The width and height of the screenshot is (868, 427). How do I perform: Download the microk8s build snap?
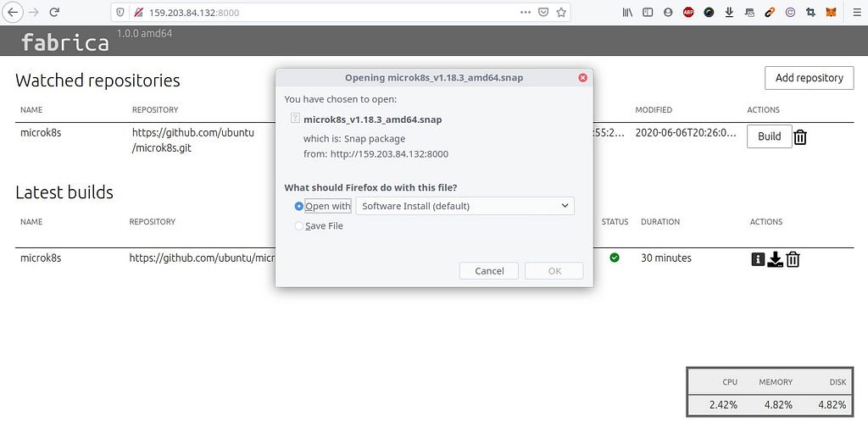click(775, 259)
